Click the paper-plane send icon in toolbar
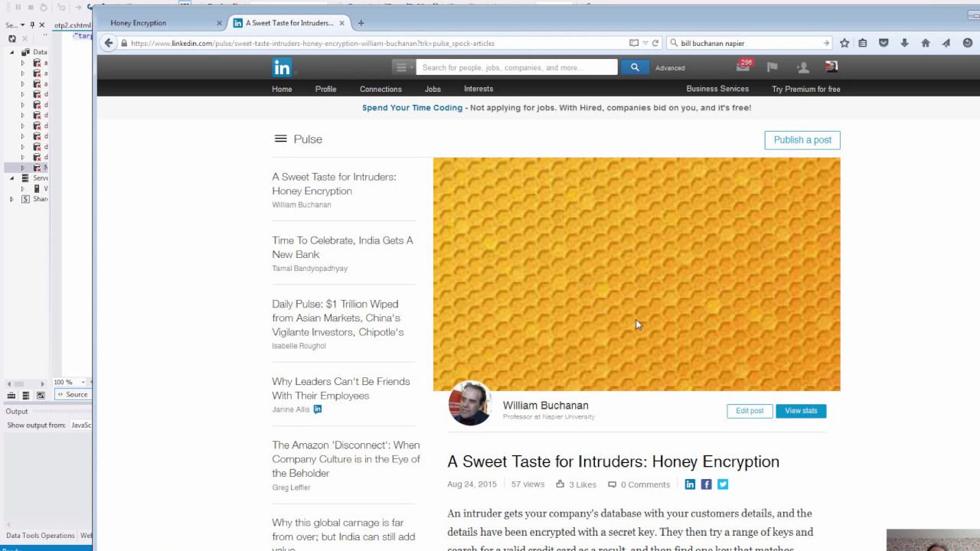 (x=946, y=43)
